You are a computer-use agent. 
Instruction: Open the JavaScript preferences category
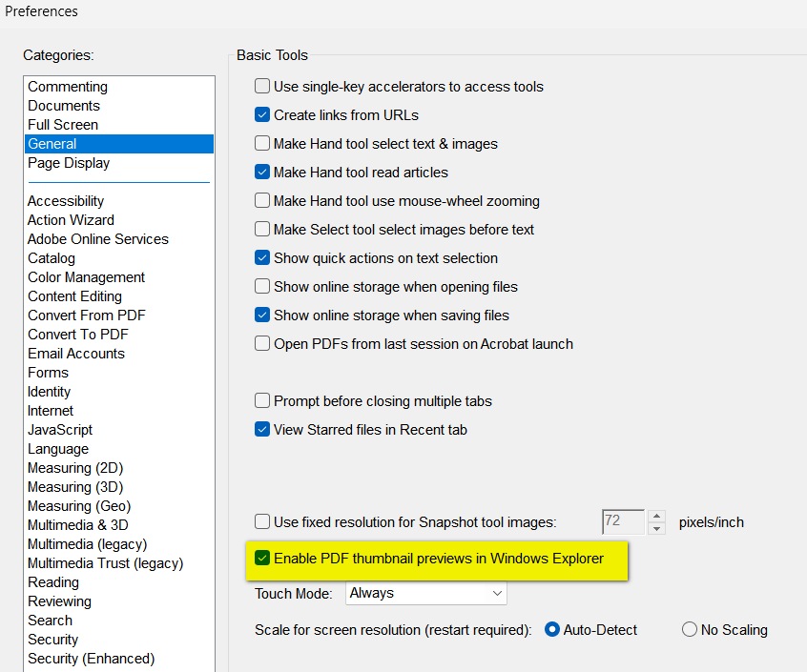click(x=60, y=430)
